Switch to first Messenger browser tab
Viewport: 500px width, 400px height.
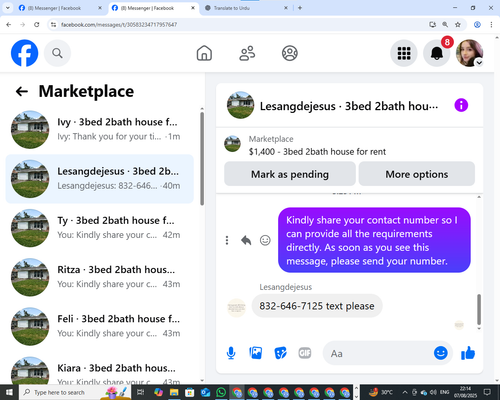pyautogui.click(x=60, y=8)
